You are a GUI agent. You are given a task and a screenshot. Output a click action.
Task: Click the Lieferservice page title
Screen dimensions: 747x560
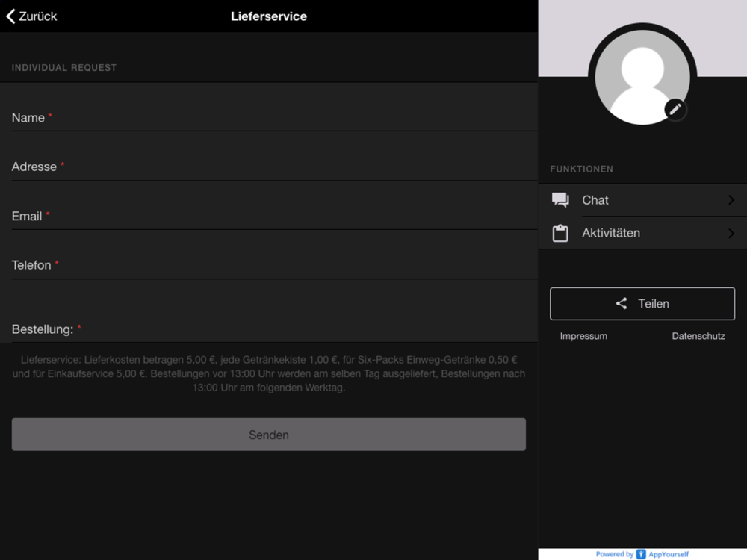pos(269,16)
